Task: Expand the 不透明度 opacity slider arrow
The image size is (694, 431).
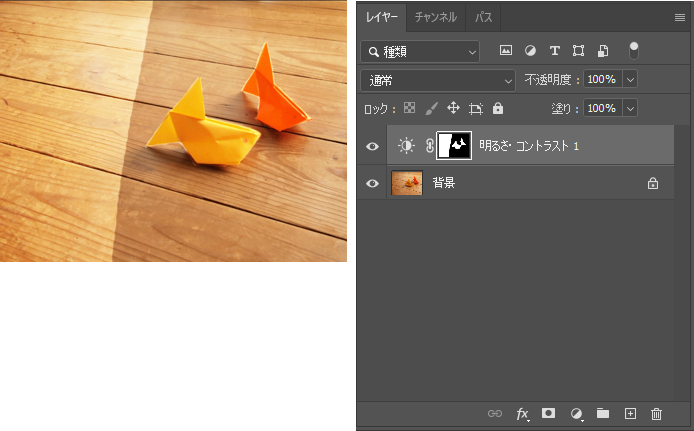Action: coord(630,79)
